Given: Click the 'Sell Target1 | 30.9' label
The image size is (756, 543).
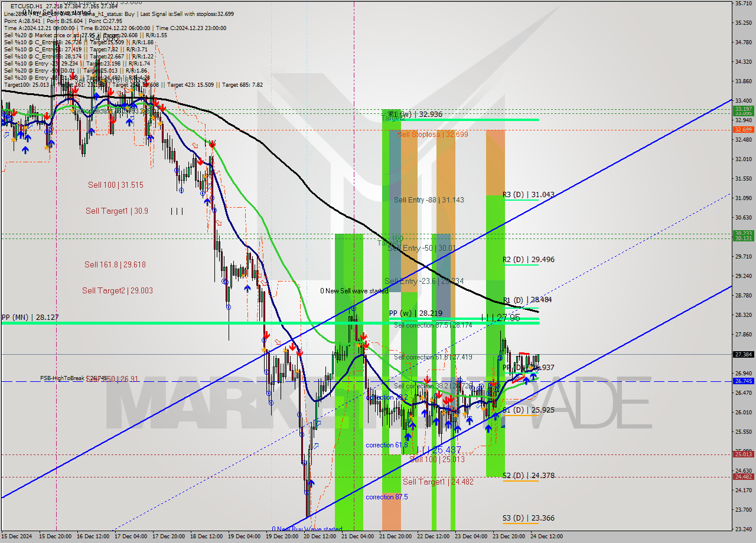Looking at the screenshot, I should 117,211.
